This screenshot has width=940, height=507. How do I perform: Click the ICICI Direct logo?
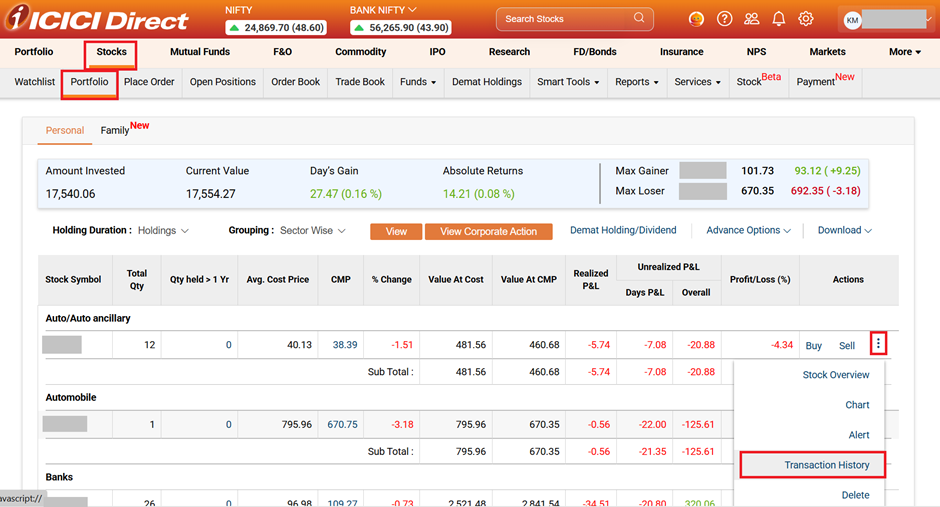tap(95, 19)
